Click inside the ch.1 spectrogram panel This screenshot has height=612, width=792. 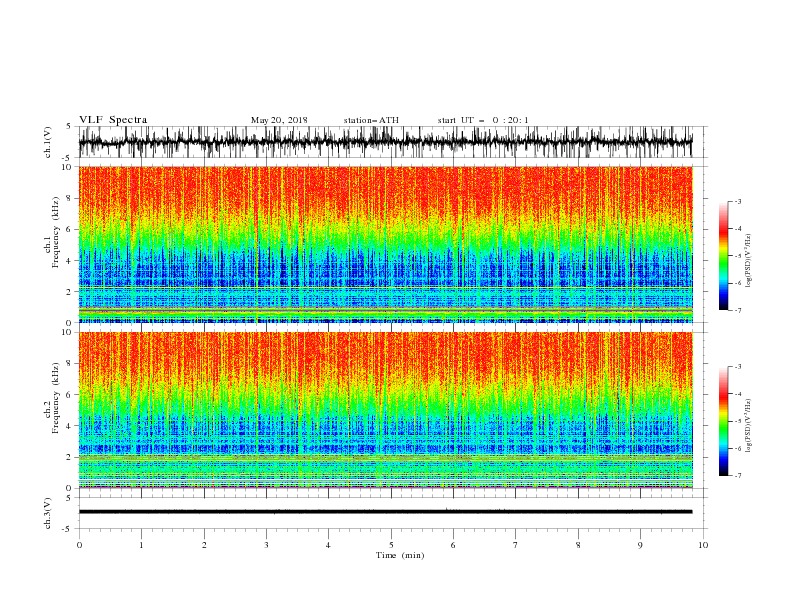point(385,244)
